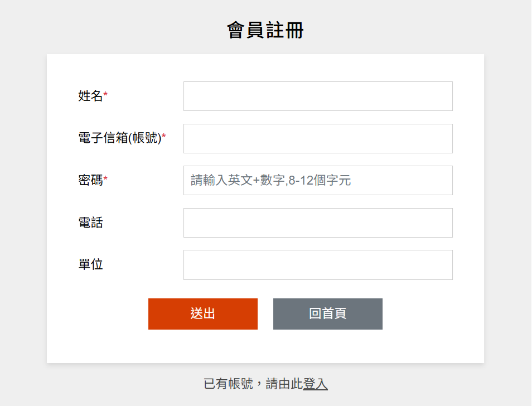This screenshot has width=532, height=406.
Task: Select the 密碼 label text
Action: coord(90,180)
